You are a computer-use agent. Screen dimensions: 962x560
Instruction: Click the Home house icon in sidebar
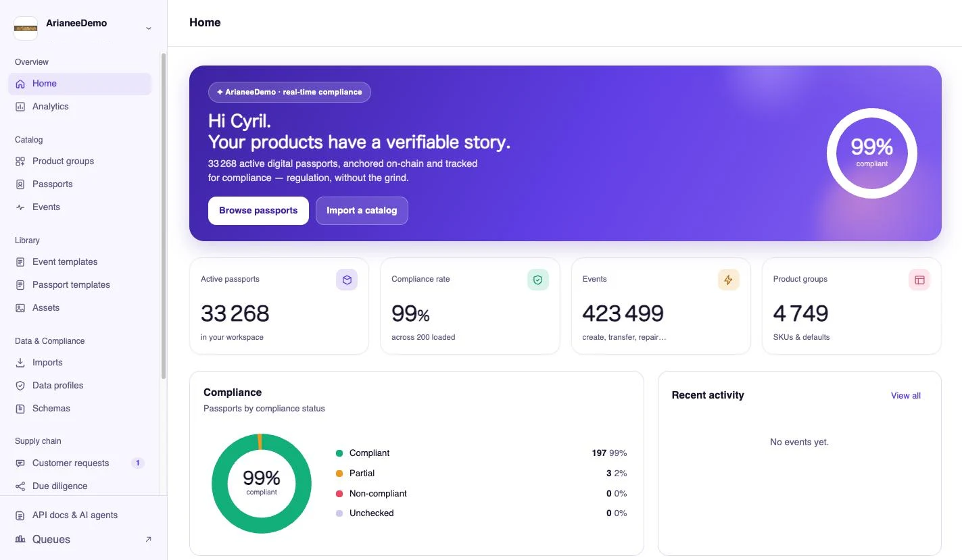pyautogui.click(x=20, y=84)
